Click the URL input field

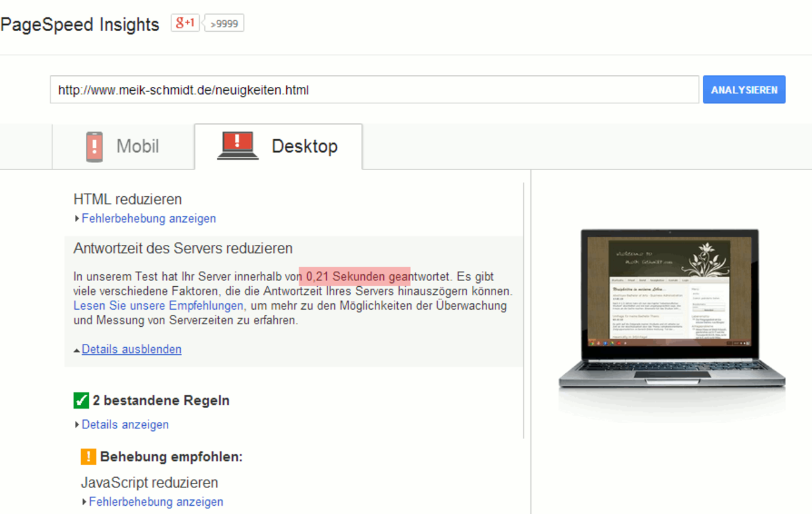tap(374, 89)
